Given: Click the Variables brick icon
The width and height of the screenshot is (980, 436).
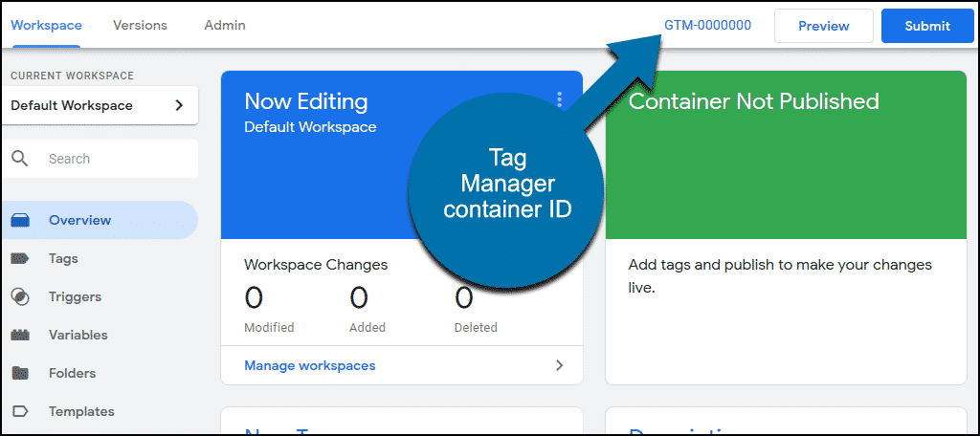Looking at the screenshot, I should (x=20, y=335).
